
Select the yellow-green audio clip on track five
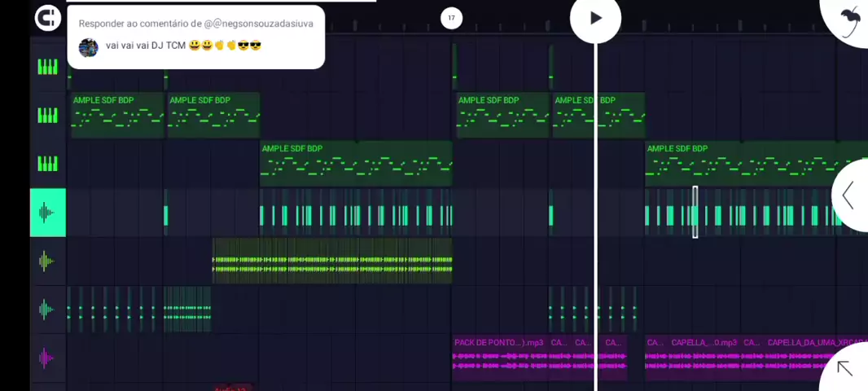click(332, 261)
